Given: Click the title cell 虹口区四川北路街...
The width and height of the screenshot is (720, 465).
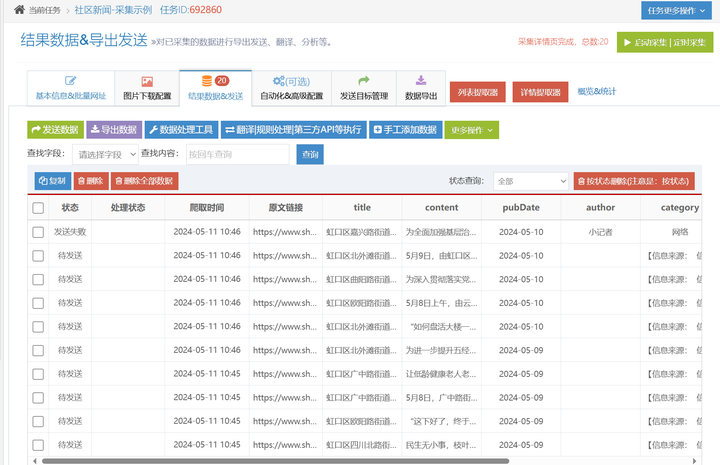Looking at the screenshot, I should [x=361, y=444].
